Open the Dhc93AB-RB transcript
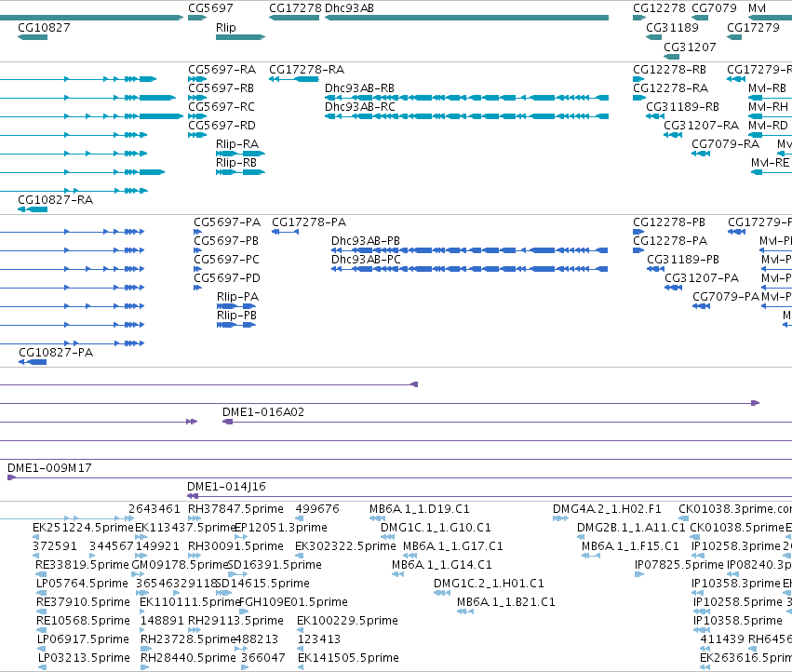The image size is (792, 672). coord(466,98)
